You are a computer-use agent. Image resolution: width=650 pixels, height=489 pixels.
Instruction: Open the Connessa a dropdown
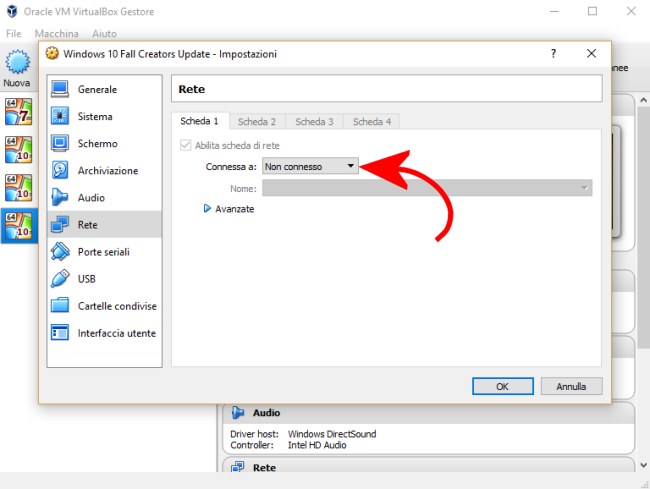click(310, 166)
